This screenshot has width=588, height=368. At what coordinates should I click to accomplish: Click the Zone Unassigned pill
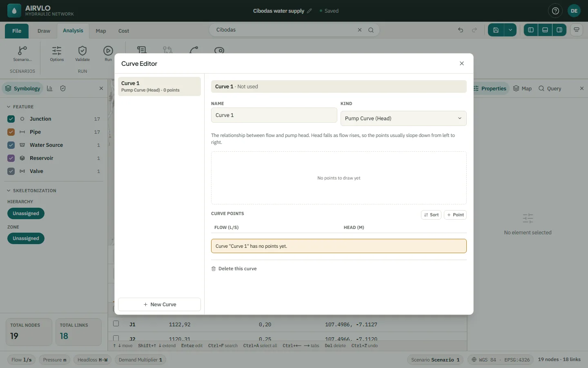[26, 238]
